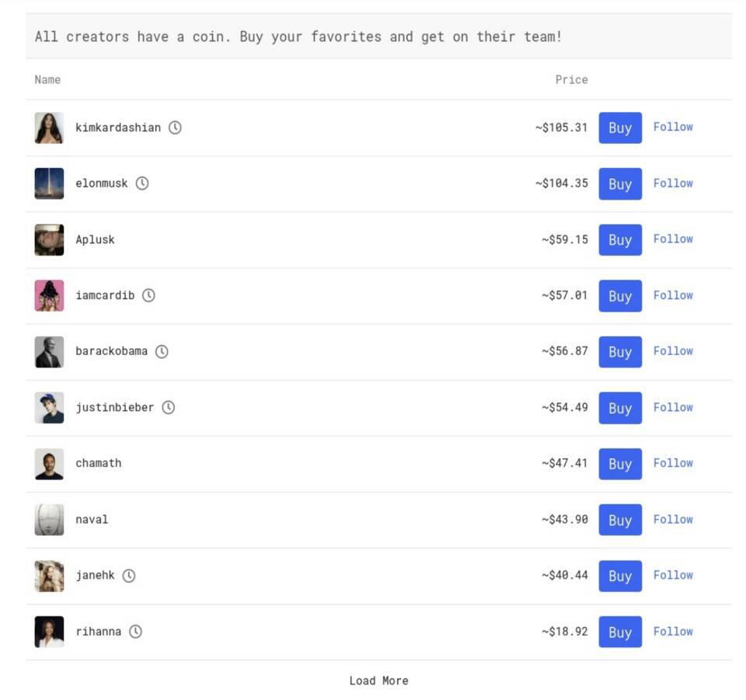The image size is (746, 700).
Task: Open the justinbieber username link
Action: coord(114,407)
